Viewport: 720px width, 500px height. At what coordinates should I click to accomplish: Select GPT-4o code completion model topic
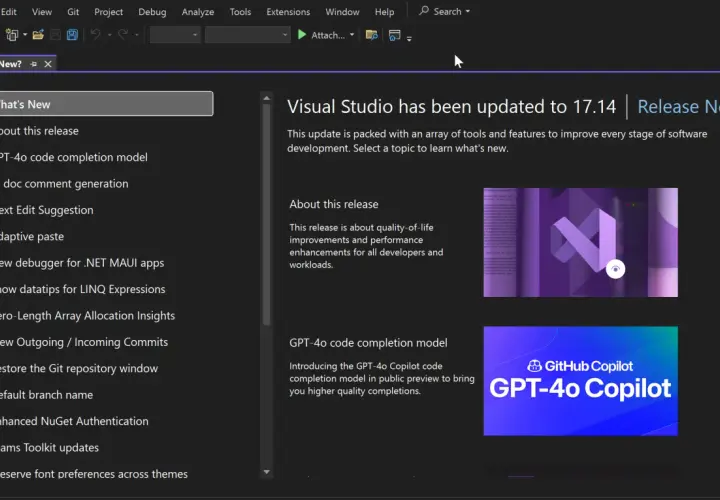[x=74, y=157]
